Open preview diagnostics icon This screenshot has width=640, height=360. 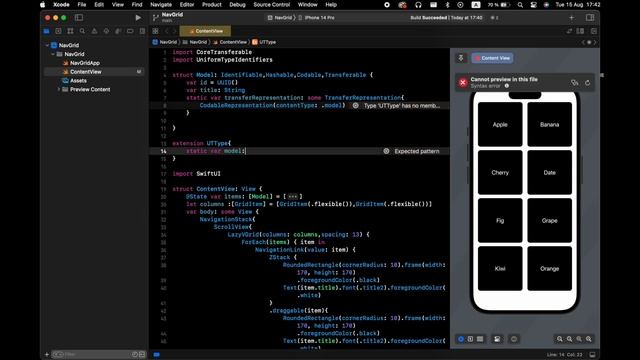pyautogui.click(x=575, y=83)
